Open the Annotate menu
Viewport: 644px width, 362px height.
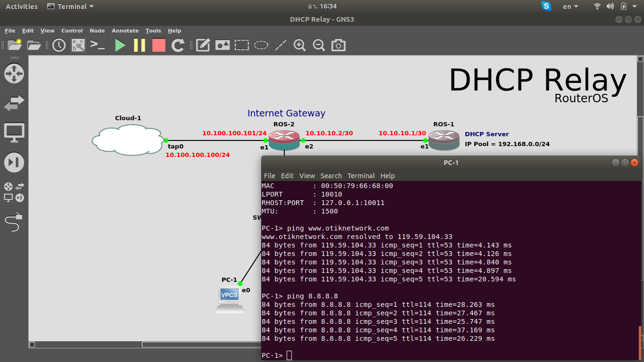point(125,31)
